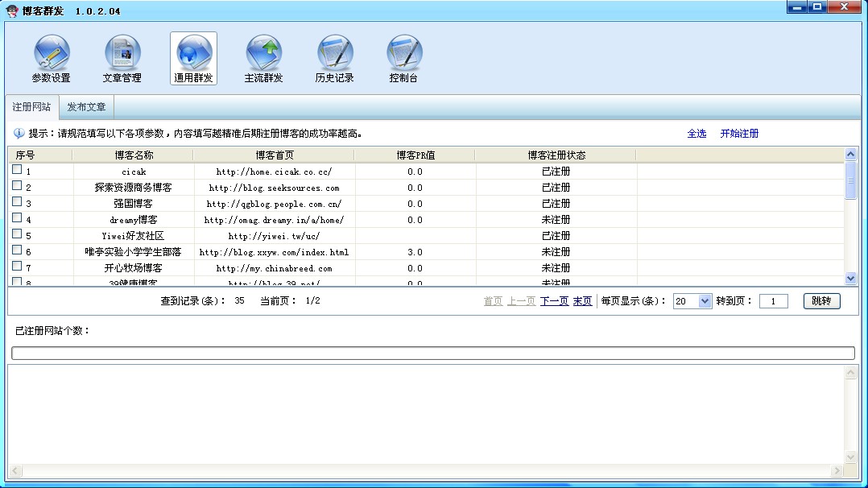Tick the checkbox for 强国博客 row

point(17,202)
